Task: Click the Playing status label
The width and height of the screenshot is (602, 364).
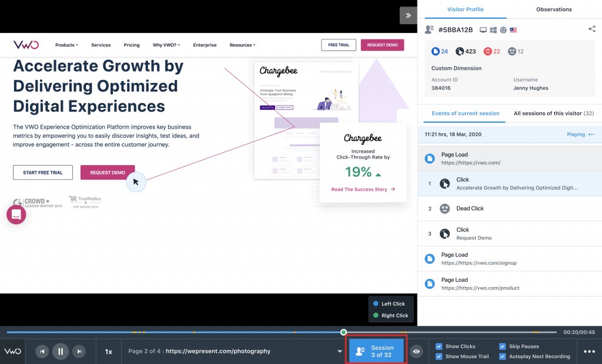Action: pos(576,134)
